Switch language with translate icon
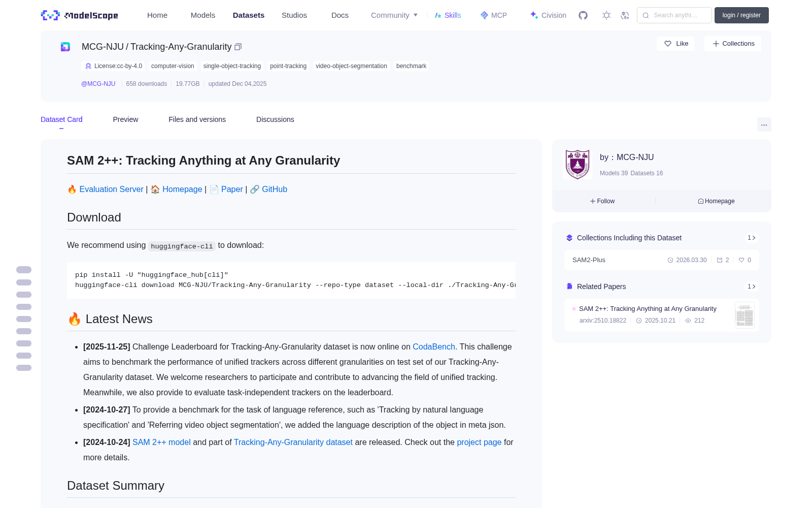 click(625, 15)
